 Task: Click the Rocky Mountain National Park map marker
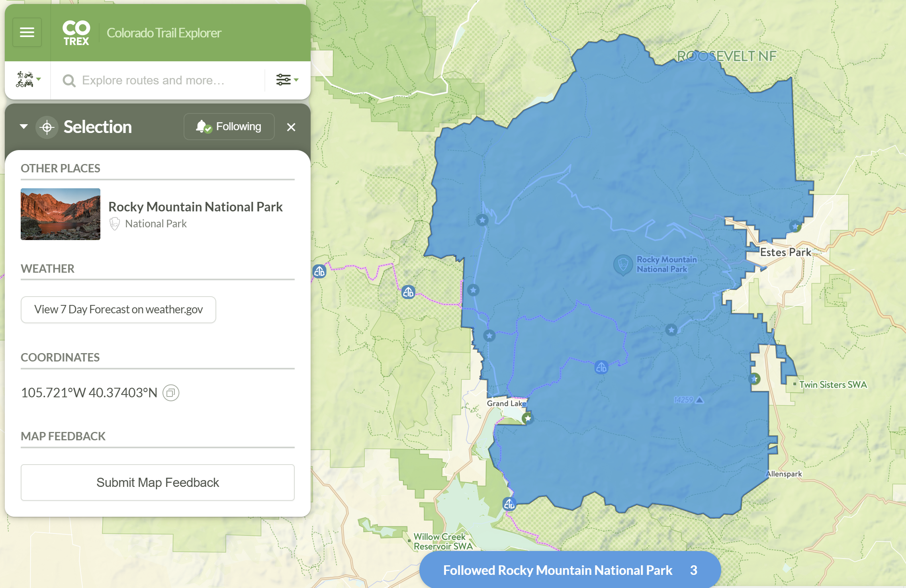click(x=623, y=265)
